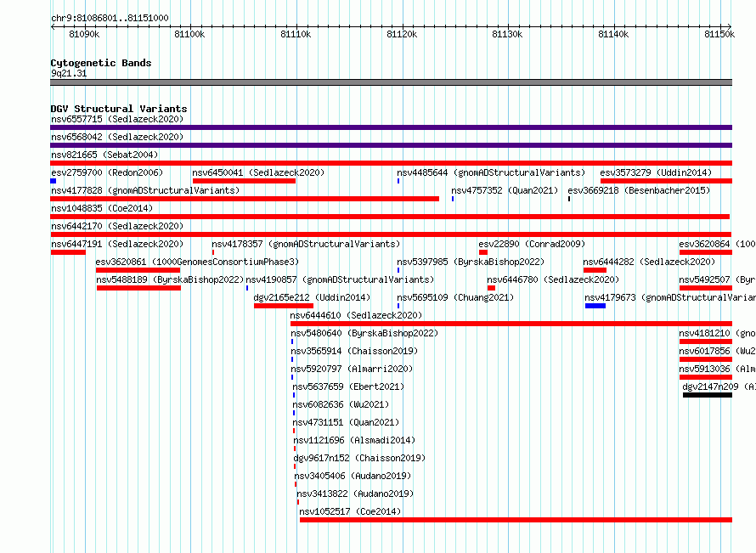Screen dimensions: 756x553
Task: Open variant esv2759700 (Redon2006)
Action: pyautogui.click(x=107, y=172)
